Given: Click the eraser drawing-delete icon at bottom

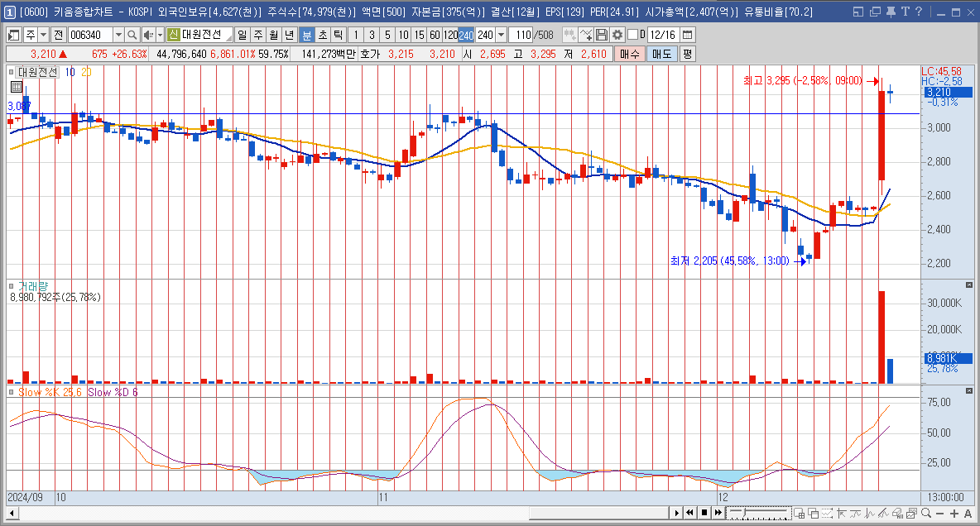Looking at the screenshot, I should pyautogui.click(x=897, y=513).
